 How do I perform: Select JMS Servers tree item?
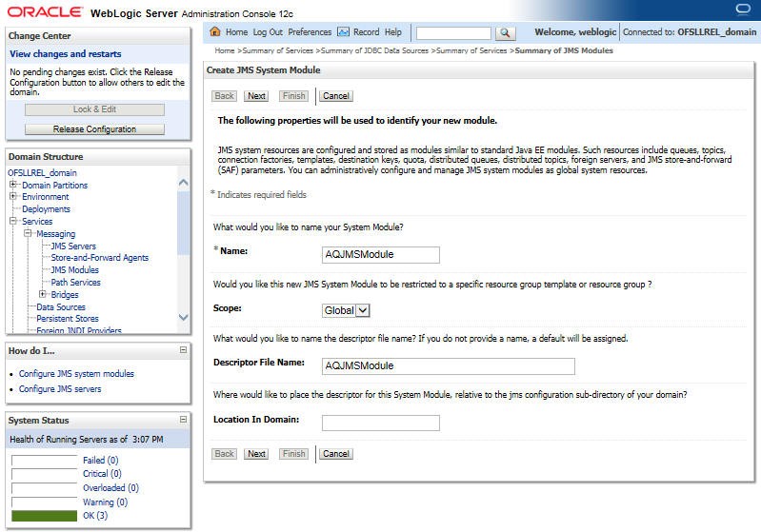coord(73,246)
